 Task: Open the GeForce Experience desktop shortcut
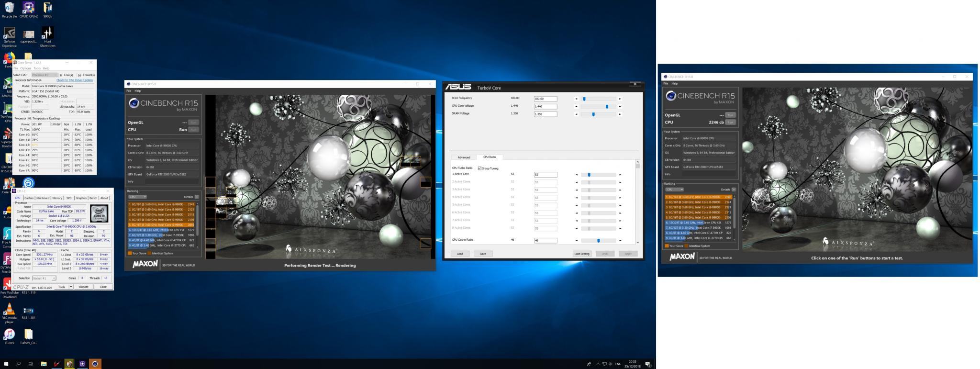click(x=9, y=37)
